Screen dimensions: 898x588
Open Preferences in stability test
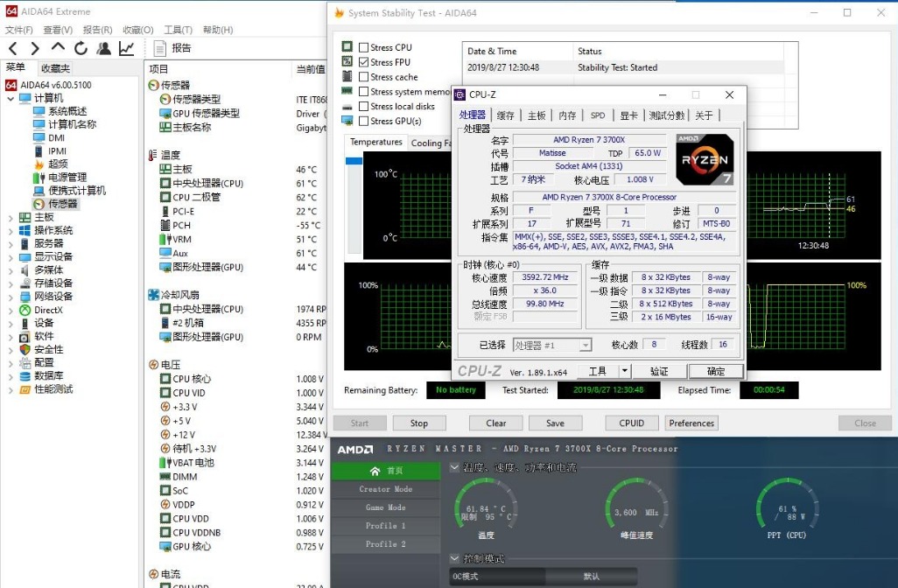point(691,423)
